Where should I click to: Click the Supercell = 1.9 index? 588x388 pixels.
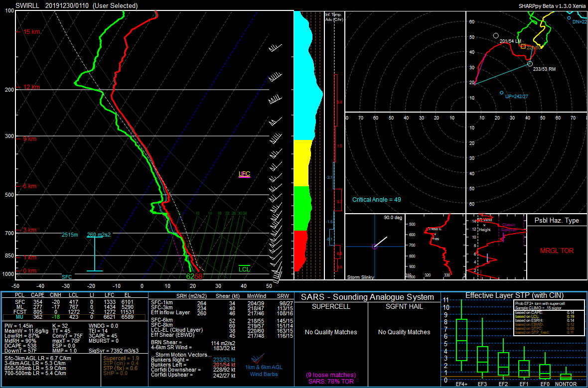coord(121,359)
